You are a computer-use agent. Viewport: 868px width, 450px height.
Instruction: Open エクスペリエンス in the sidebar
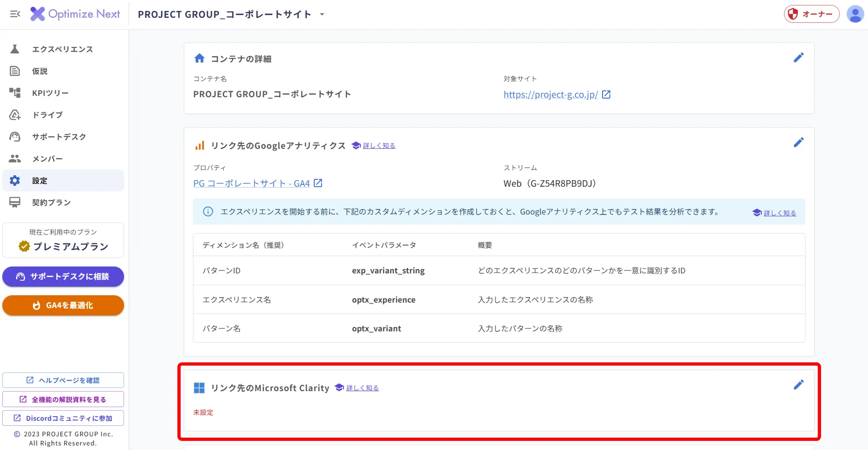pyautogui.click(x=63, y=49)
